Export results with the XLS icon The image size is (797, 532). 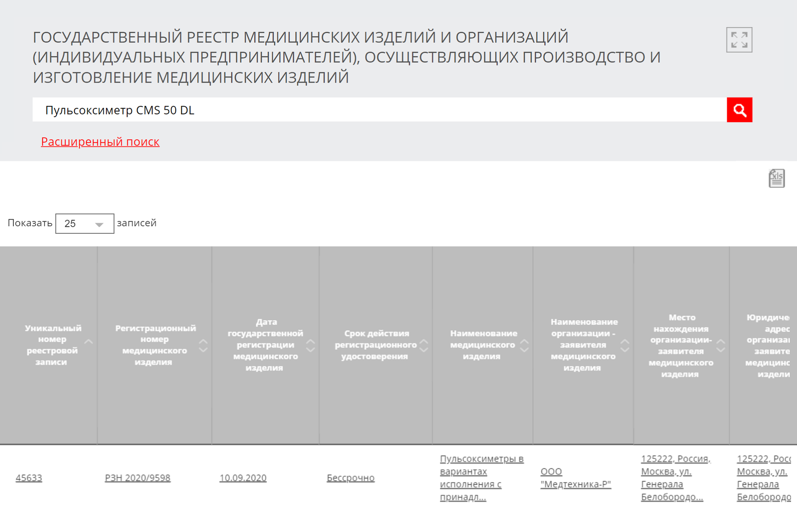coord(776,178)
